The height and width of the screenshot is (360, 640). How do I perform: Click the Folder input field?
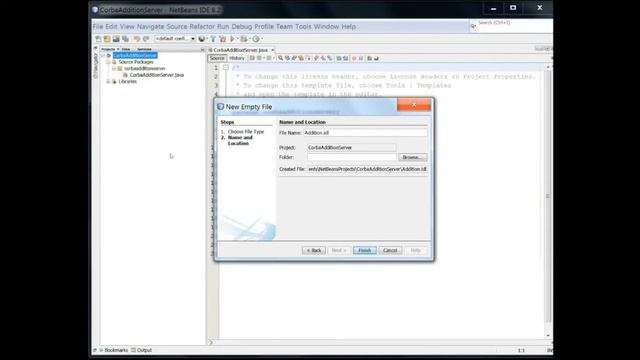[351, 157]
